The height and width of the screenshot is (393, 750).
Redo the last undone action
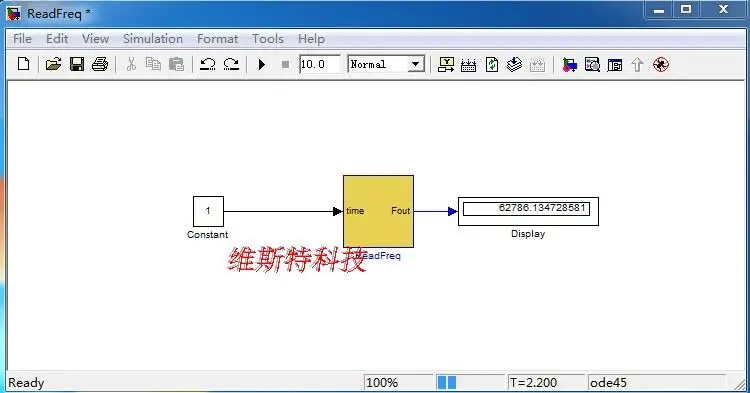[232, 64]
